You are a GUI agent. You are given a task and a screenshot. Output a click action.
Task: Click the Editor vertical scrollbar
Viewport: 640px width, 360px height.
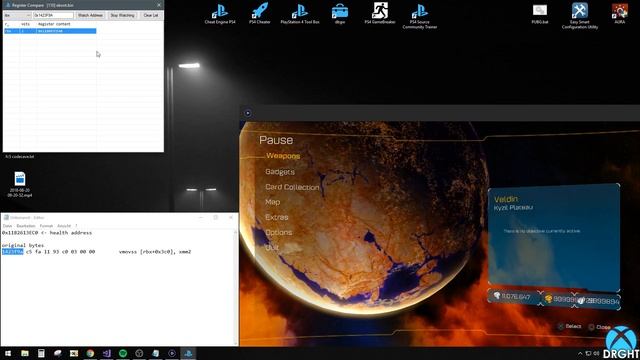tap(236, 287)
